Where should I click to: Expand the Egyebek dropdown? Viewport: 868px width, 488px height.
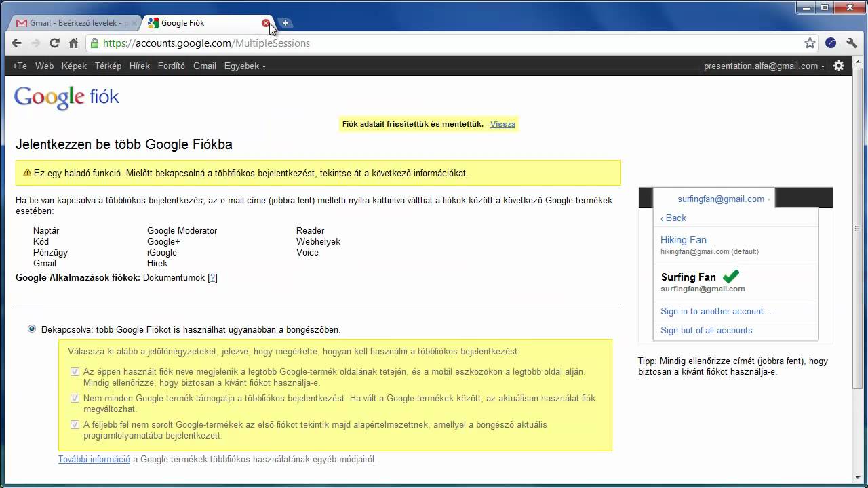point(245,66)
